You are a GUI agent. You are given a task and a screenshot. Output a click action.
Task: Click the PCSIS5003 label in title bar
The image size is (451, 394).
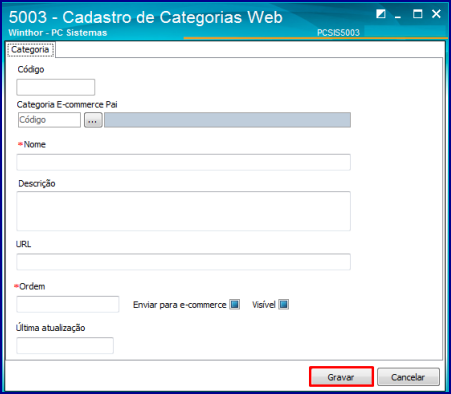[338, 33]
